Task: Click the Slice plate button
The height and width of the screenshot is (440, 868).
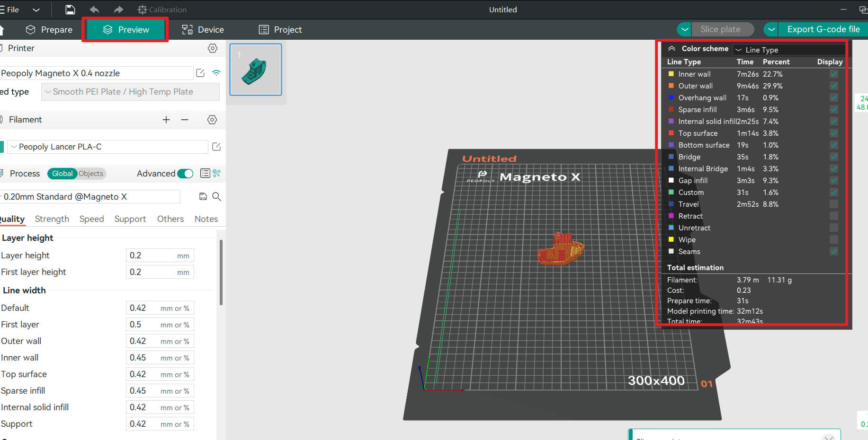Action: pos(723,29)
